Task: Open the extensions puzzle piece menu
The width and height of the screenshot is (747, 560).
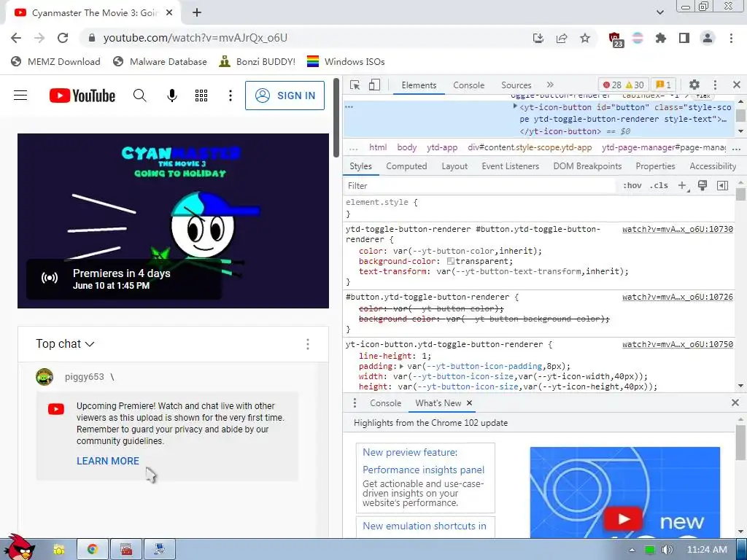Action: coord(661,38)
